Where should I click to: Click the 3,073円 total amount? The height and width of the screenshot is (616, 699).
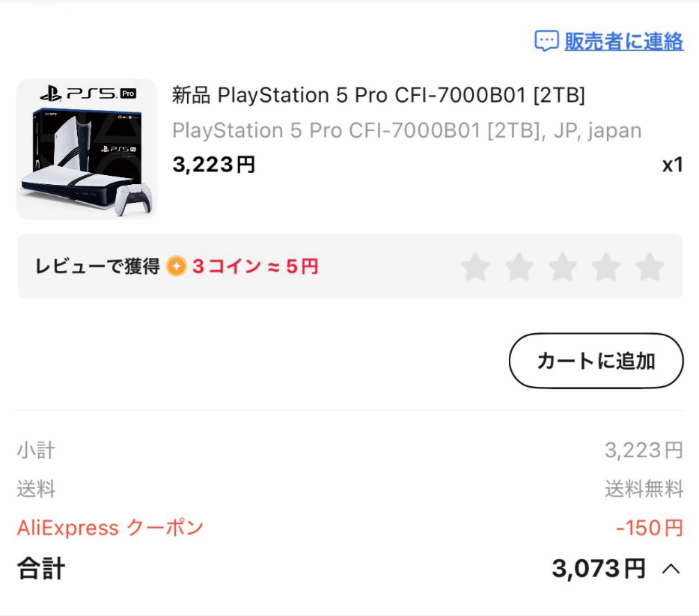click(598, 569)
